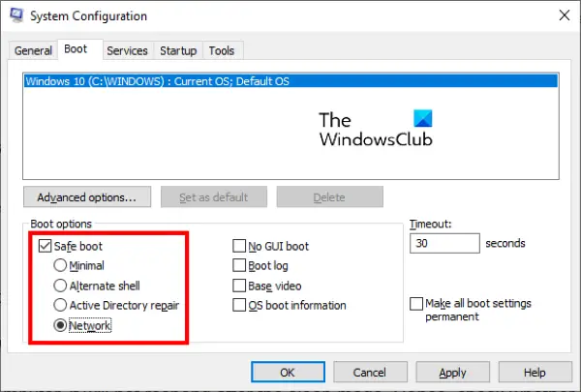This screenshot has width=581, height=392.
Task: Open Advanced options dialog
Action: [87, 197]
